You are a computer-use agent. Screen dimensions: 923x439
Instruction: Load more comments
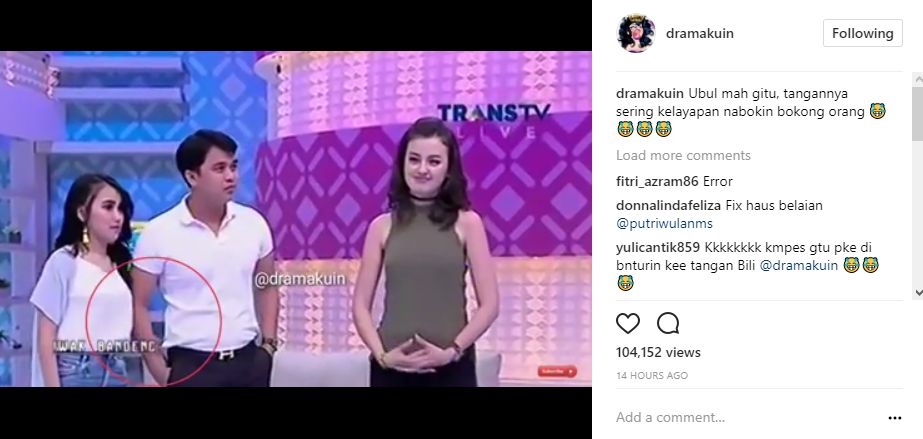click(683, 155)
